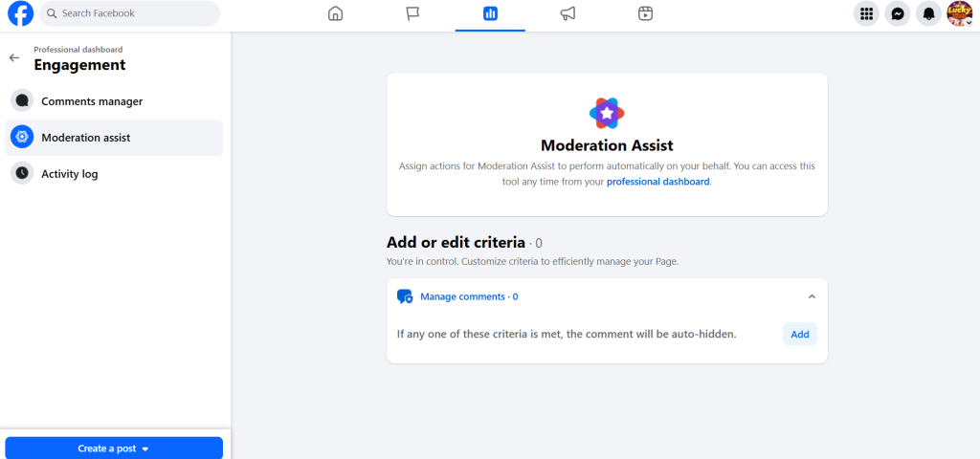Open the Home feed icon
The width and height of the screenshot is (980, 459).
click(335, 14)
